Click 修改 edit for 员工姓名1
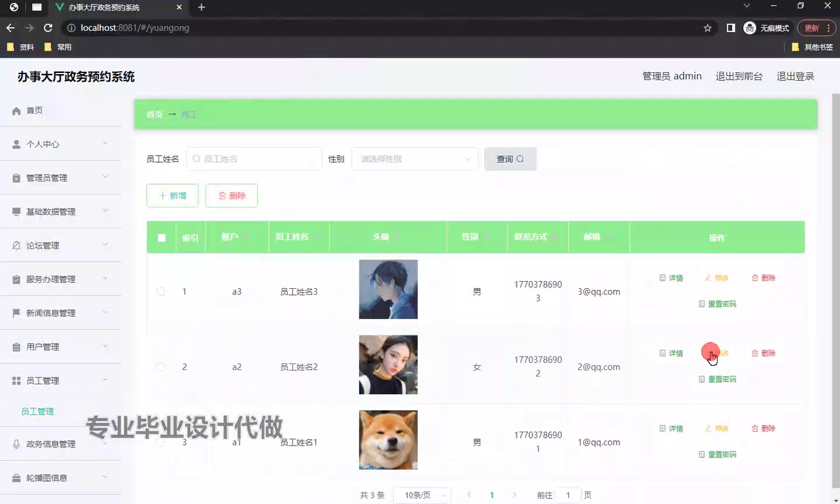 717,429
